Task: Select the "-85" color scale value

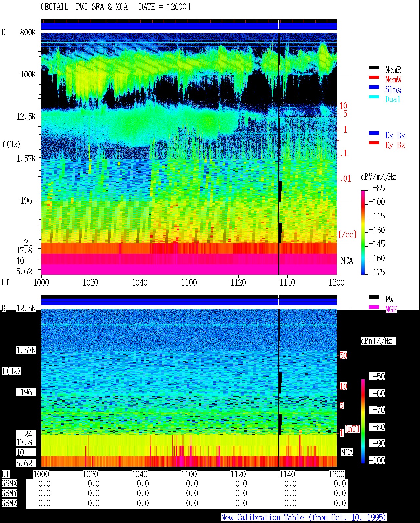Action: coord(379,188)
